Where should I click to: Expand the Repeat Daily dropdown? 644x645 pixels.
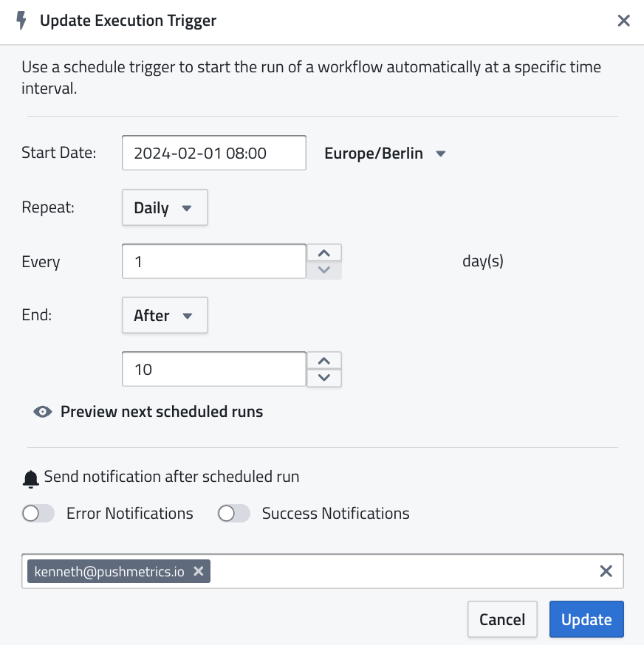tap(165, 208)
